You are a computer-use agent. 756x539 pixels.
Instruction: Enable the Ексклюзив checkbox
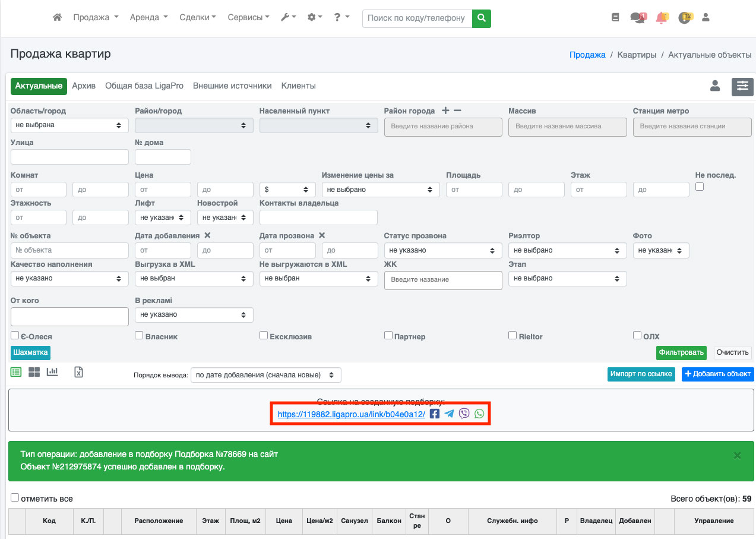pyautogui.click(x=264, y=335)
